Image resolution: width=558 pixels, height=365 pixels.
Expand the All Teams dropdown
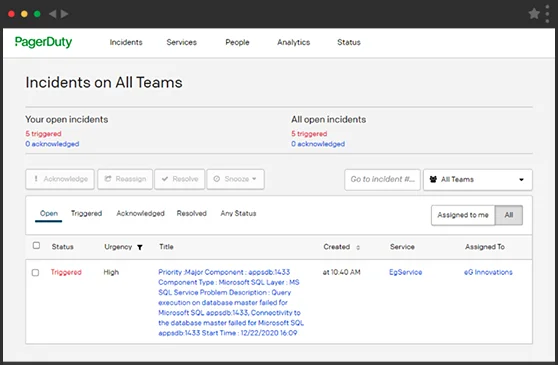pyautogui.click(x=478, y=179)
